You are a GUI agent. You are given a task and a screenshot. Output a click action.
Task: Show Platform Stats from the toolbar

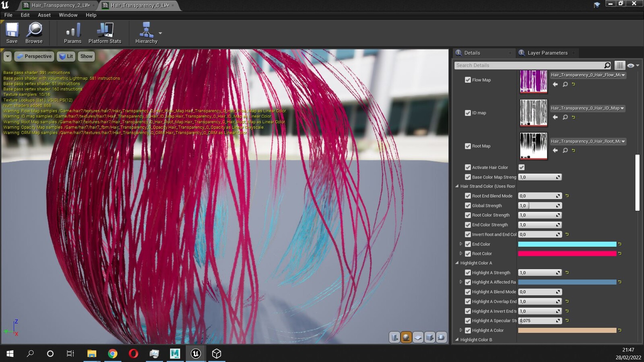coord(105,33)
